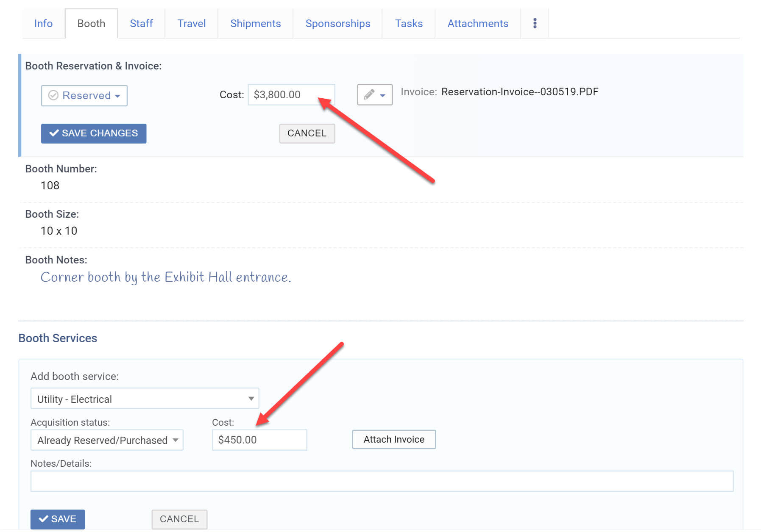Switch to the Info tab
Image resolution: width=761 pixels, height=532 pixels.
tap(43, 23)
